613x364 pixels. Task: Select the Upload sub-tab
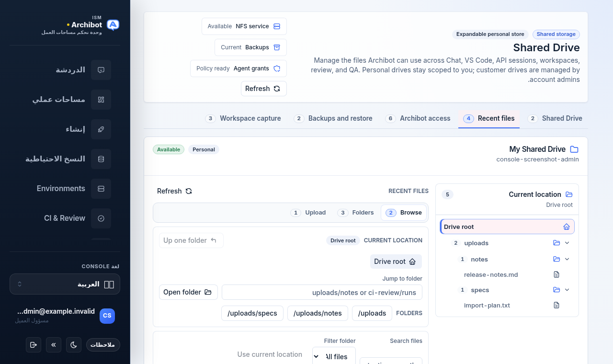click(308, 213)
